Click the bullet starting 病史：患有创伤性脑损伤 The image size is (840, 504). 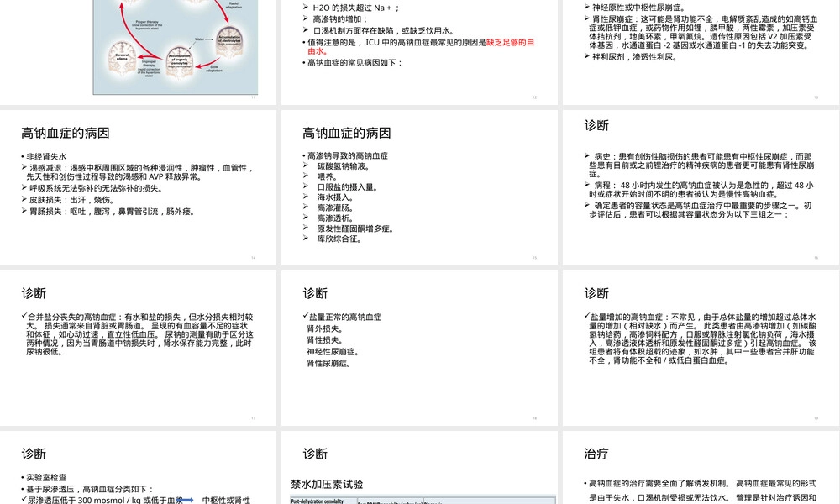point(701,165)
